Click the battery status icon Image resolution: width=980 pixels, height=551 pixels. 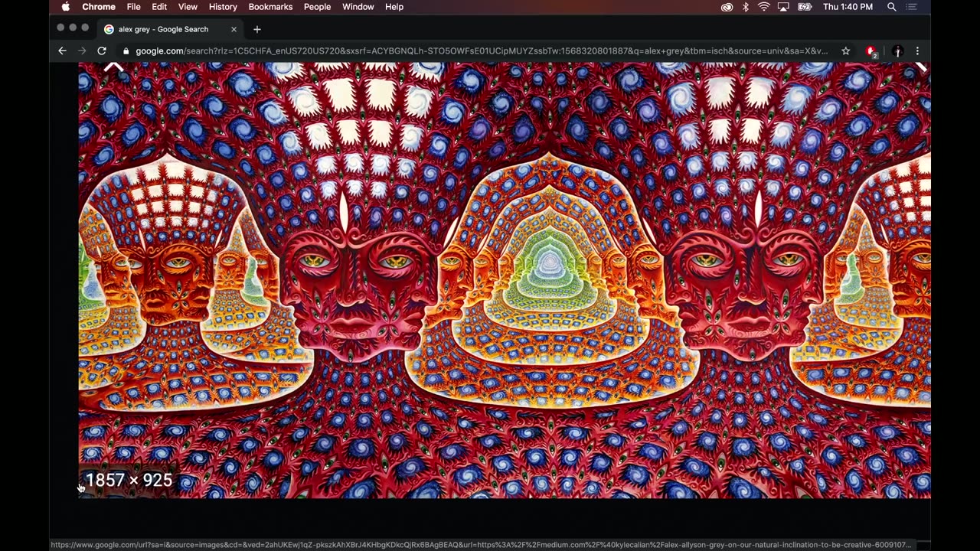click(805, 7)
